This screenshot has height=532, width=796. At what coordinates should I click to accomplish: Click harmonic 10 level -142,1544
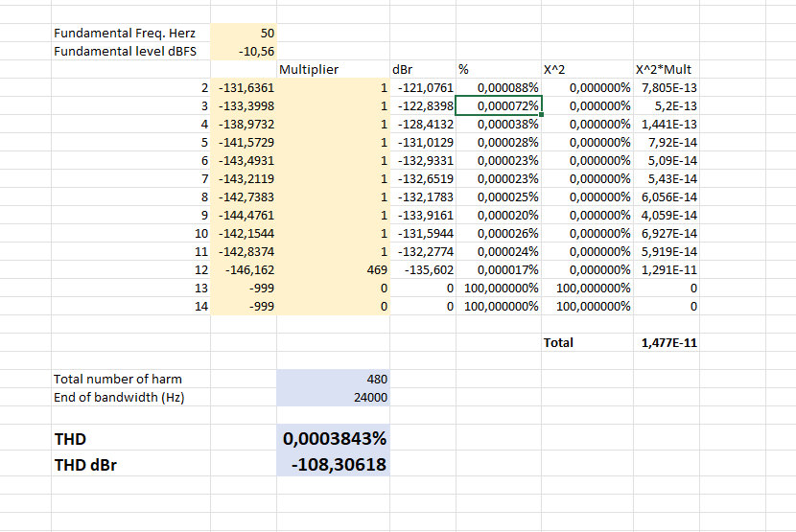pos(244,234)
